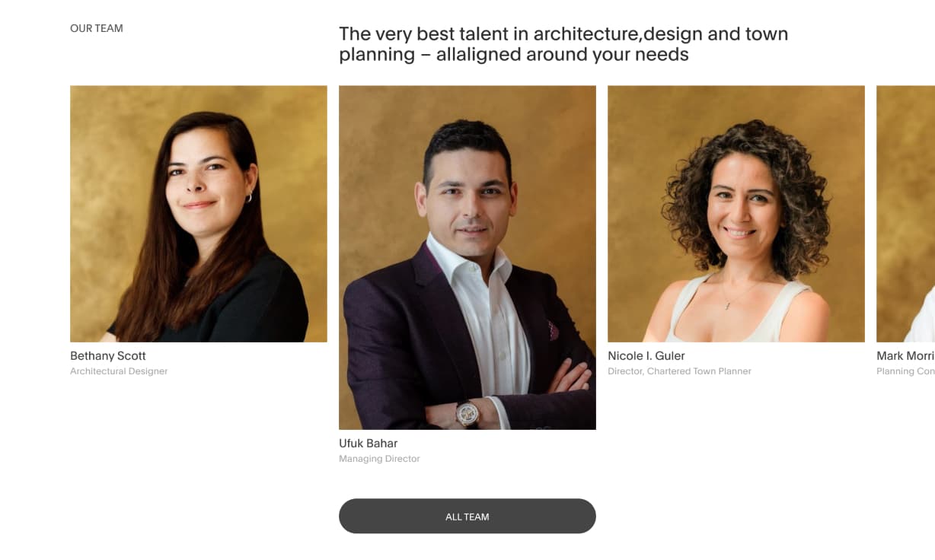
Task: Click the hoop earring in Bethany's photo
Action: point(248,198)
